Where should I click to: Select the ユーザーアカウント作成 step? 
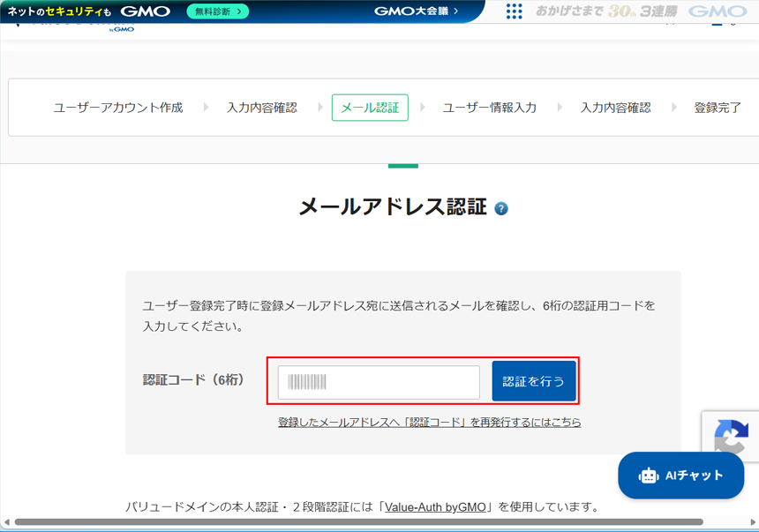tap(118, 108)
